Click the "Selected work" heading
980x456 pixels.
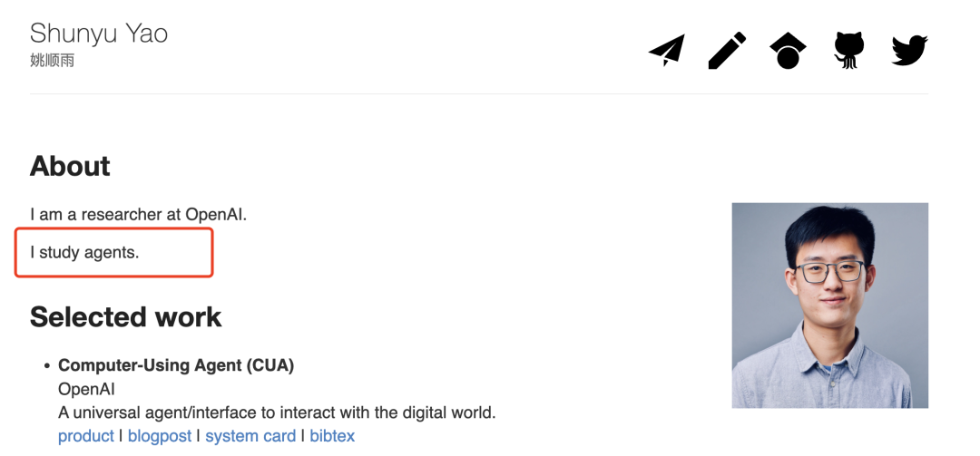coord(125,316)
